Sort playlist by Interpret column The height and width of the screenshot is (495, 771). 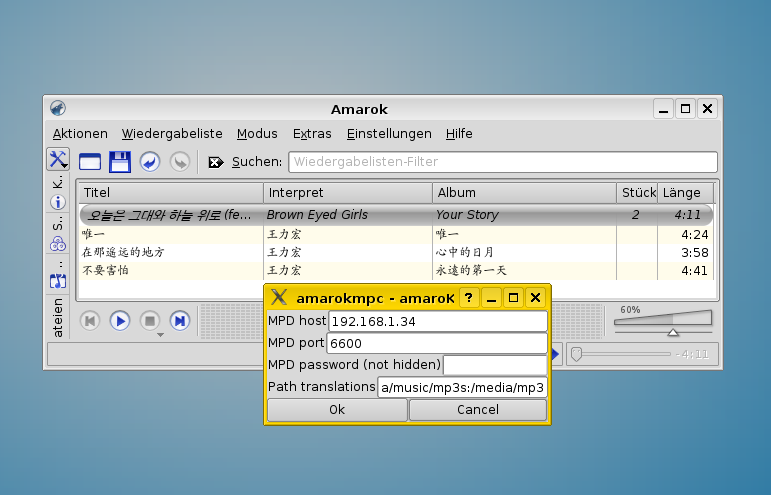click(x=348, y=193)
